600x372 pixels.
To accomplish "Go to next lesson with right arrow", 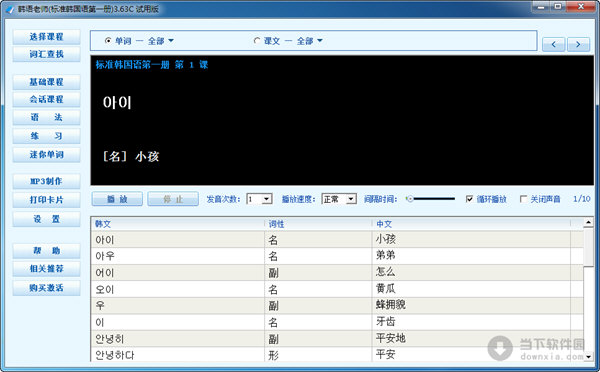I will tap(578, 44).
